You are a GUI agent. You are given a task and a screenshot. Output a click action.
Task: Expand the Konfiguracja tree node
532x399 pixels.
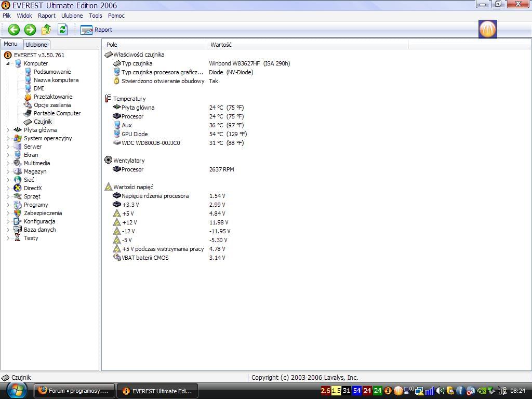[8, 221]
